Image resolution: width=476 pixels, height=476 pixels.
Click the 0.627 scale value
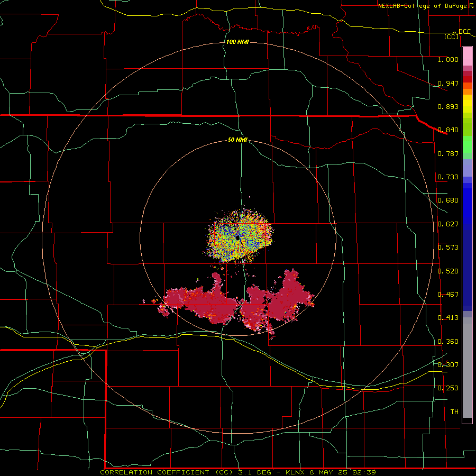[448, 224]
